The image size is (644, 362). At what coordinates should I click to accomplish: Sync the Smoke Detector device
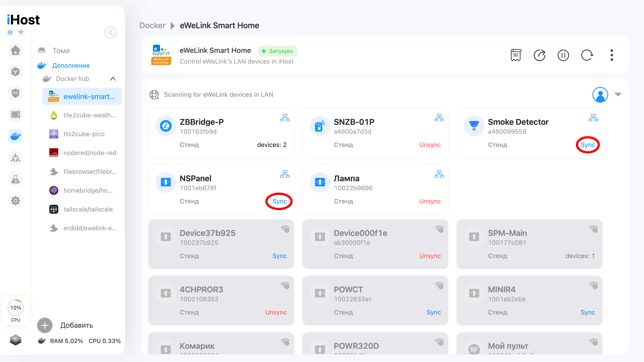click(x=588, y=145)
